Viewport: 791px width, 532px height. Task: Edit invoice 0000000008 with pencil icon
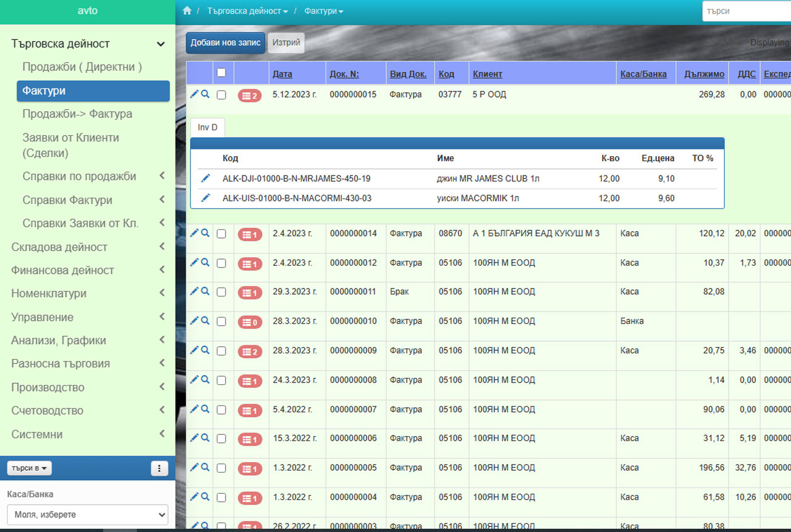tap(194, 379)
